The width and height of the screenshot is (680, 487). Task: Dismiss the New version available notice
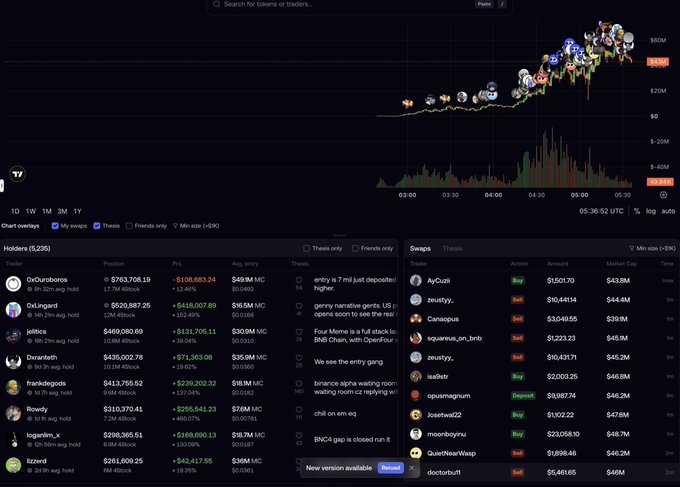pyautogui.click(x=412, y=468)
